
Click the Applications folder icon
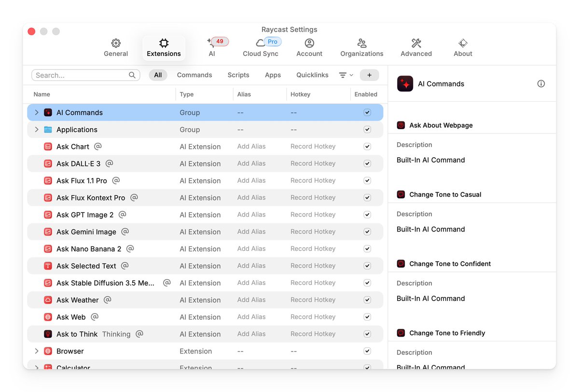coord(48,130)
